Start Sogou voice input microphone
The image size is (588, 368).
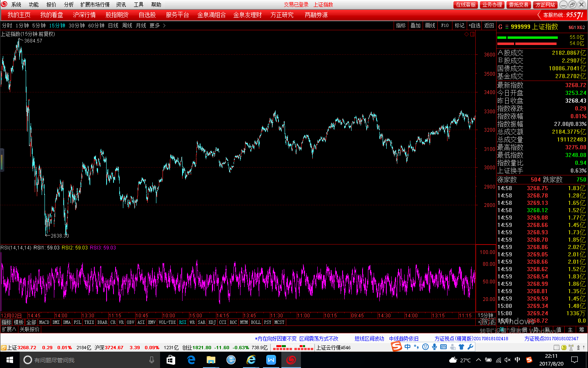[434, 347]
